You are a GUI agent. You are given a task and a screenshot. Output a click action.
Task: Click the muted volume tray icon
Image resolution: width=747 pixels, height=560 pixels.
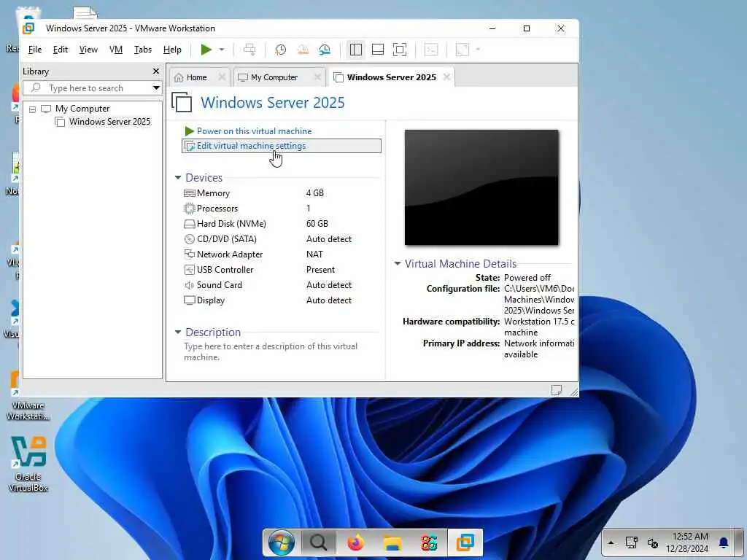[653, 542]
